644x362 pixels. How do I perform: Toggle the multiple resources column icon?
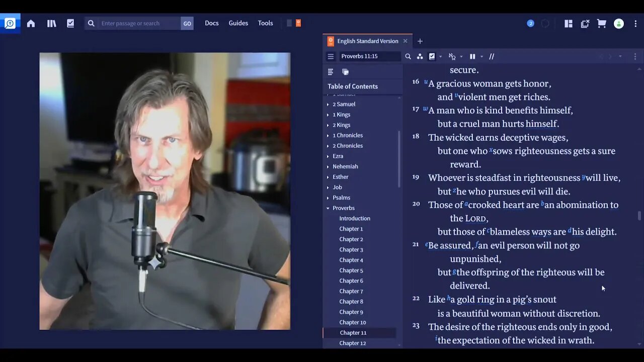[472, 56]
